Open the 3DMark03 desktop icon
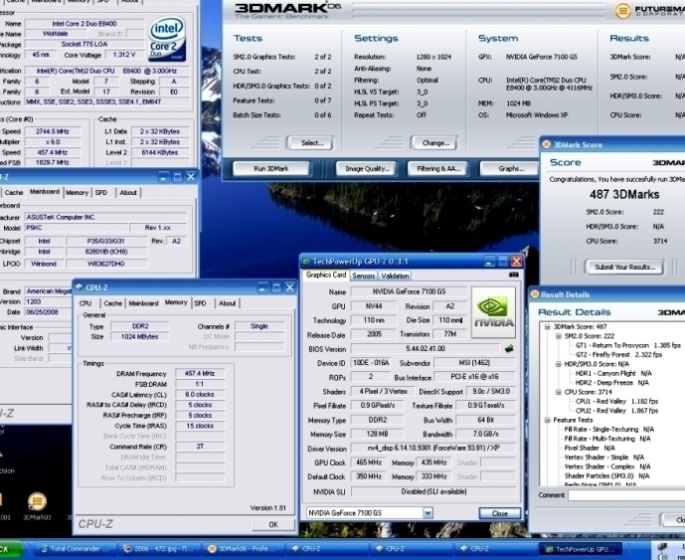This screenshot has width=685, height=560. click(37, 506)
